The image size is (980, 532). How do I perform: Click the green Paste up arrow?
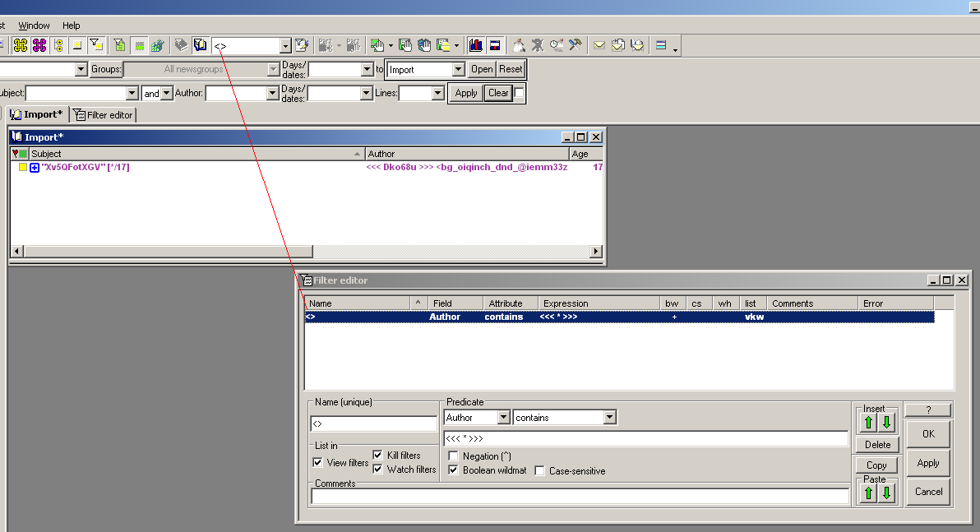pos(868,493)
